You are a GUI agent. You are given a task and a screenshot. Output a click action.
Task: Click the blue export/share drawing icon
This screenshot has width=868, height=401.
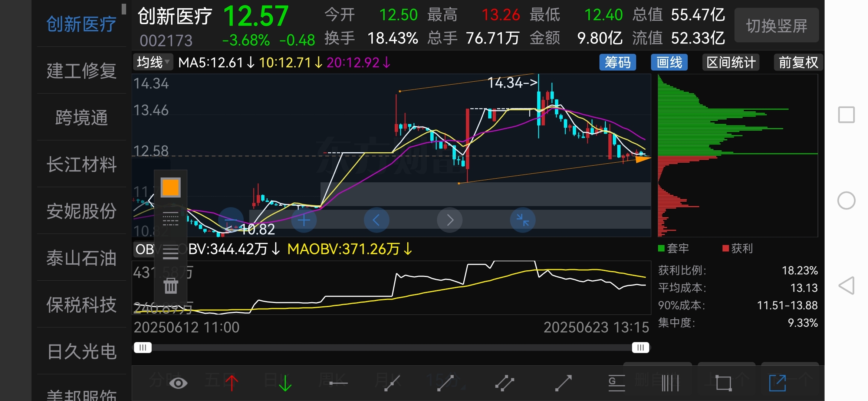777,383
